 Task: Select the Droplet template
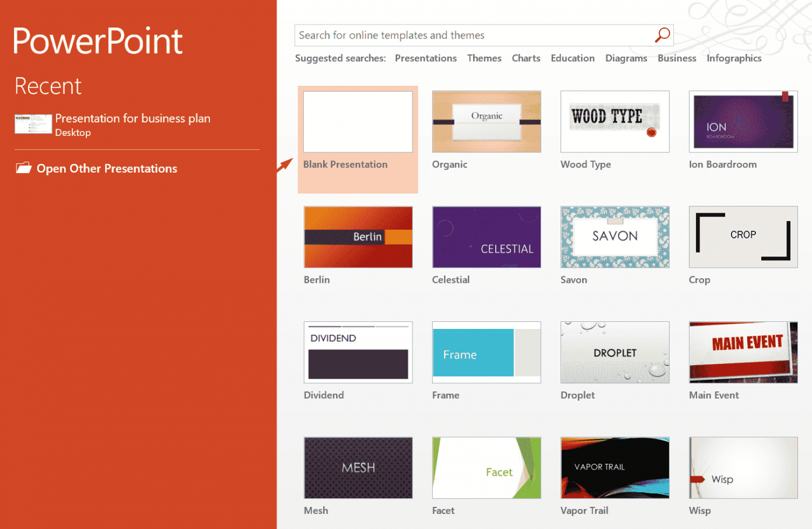click(x=614, y=352)
